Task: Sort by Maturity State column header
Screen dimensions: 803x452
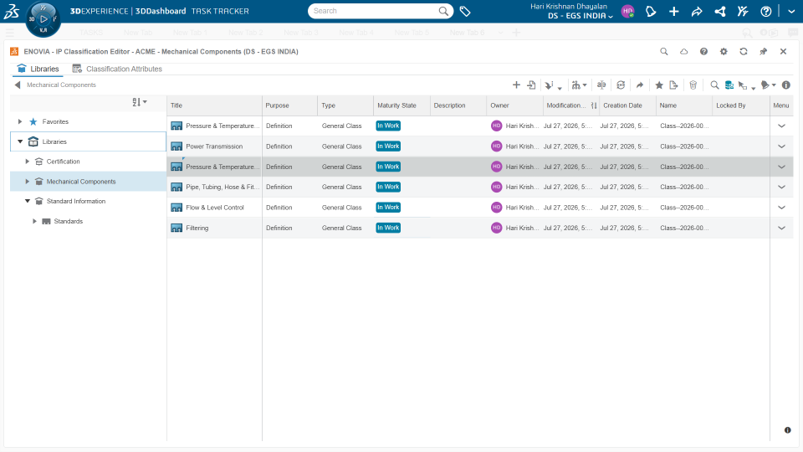Action: click(402, 105)
